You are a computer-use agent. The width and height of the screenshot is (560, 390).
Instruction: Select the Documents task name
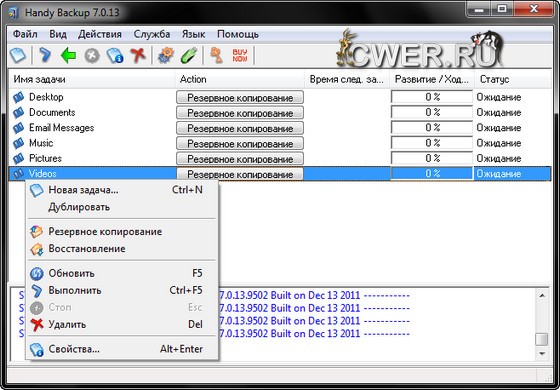click(52, 112)
